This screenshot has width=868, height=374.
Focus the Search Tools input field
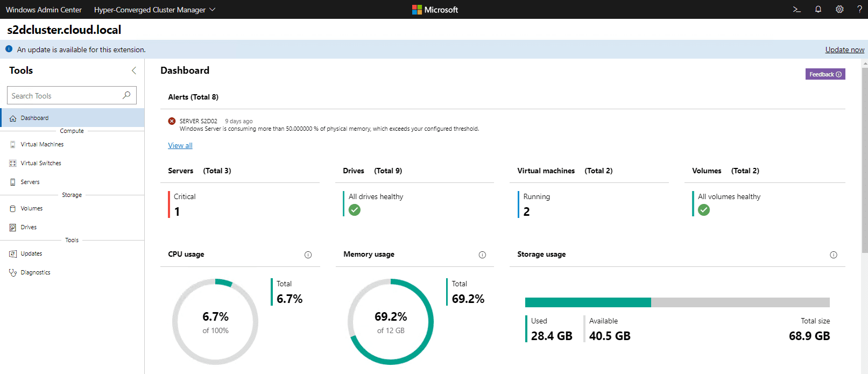click(x=65, y=96)
